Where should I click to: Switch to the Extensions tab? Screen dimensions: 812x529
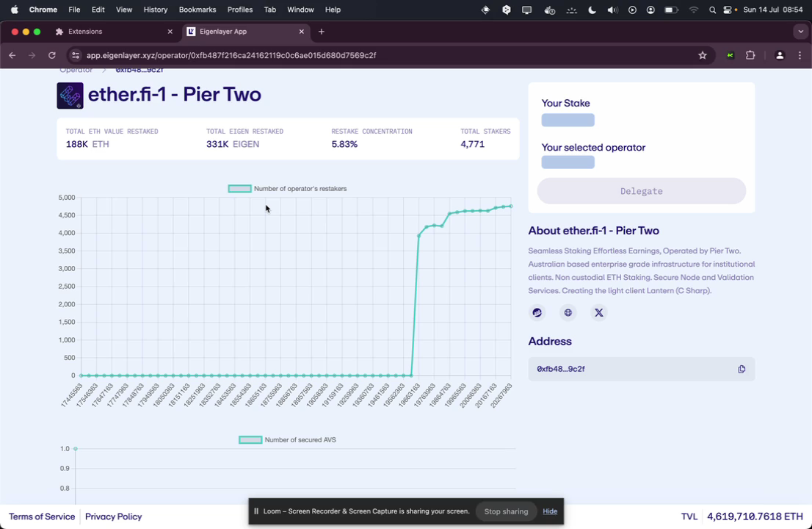pyautogui.click(x=110, y=32)
